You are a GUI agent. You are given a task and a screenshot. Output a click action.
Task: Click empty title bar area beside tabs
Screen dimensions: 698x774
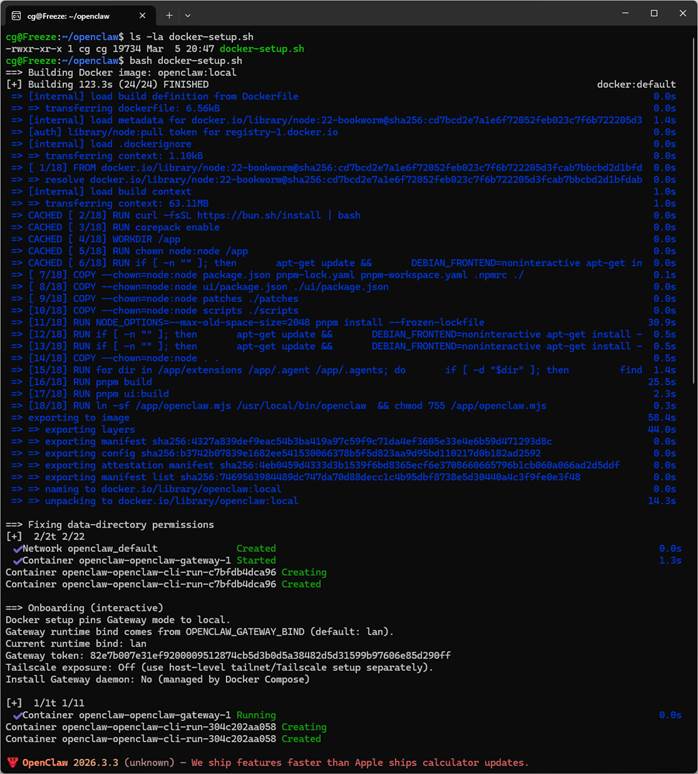(400, 15)
